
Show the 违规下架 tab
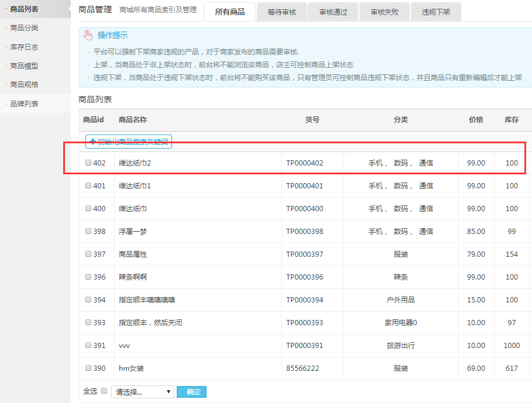[x=436, y=12]
